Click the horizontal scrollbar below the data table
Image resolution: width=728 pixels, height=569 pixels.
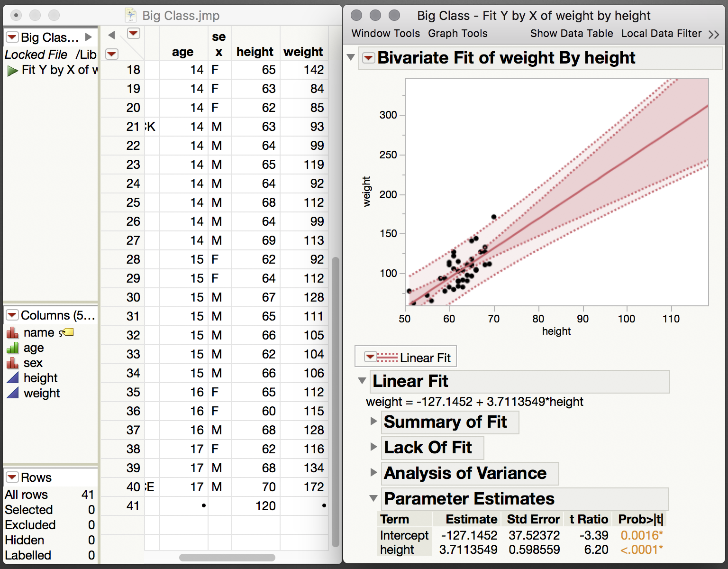(x=227, y=558)
